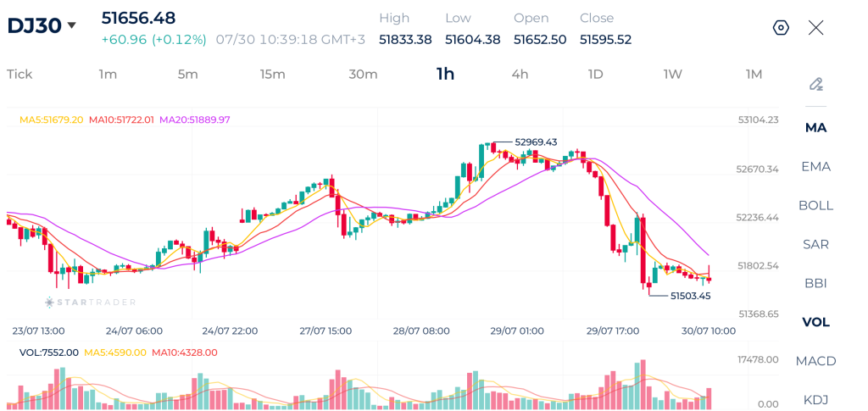Image resolution: width=868 pixels, height=411 pixels.
Task: Select the KDJ indicator
Action: (816, 400)
